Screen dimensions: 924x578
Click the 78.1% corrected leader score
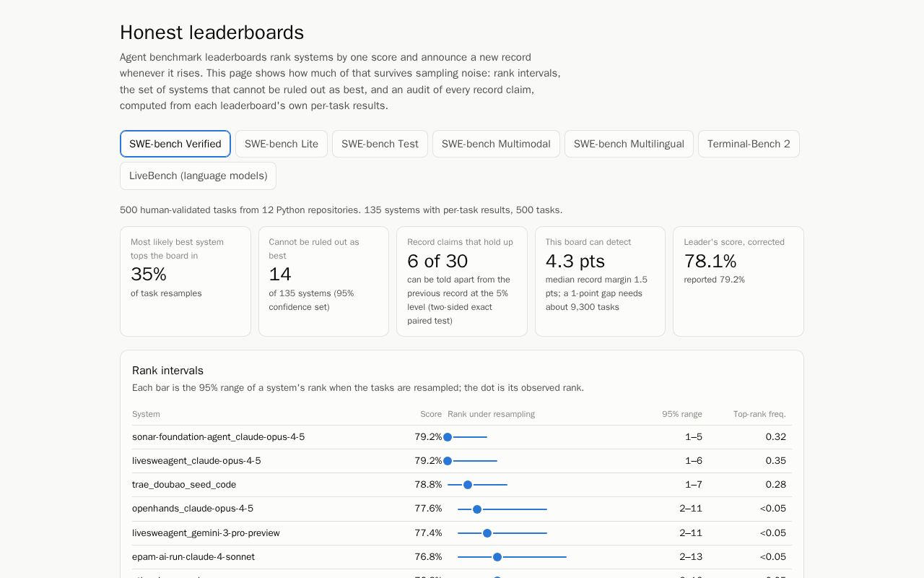click(710, 261)
